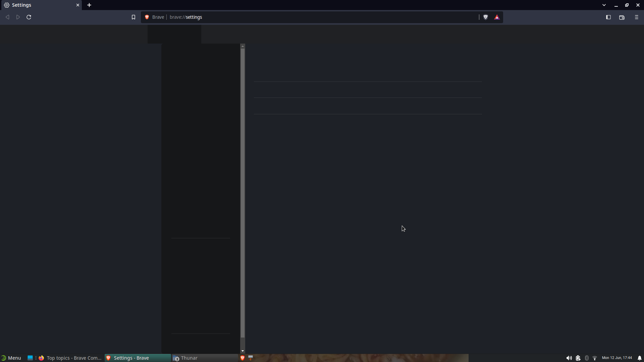Open the system Menu launcher
Image resolution: width=644 pixels, height=362 pixels.
pyautogui.click(x=11, y=358)
